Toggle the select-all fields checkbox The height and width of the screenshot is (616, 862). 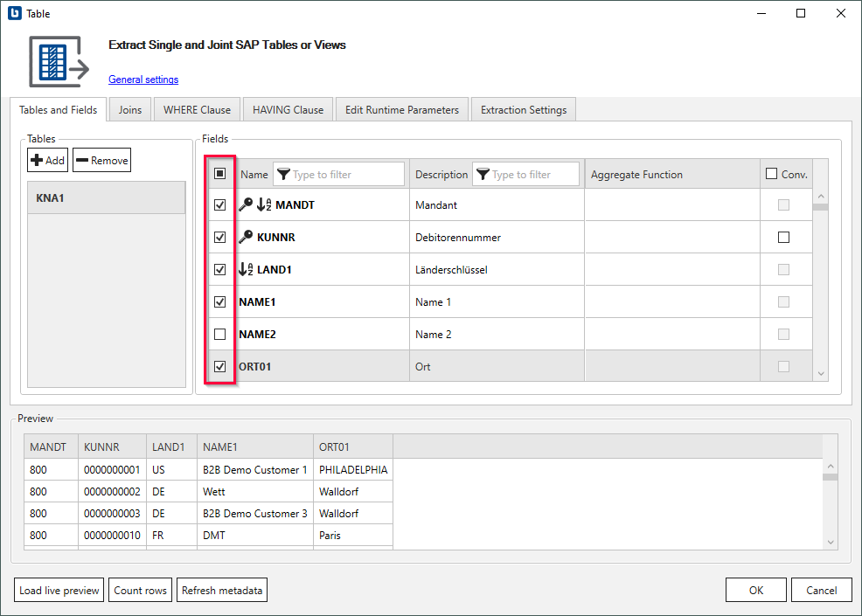[x=220, y=174]
